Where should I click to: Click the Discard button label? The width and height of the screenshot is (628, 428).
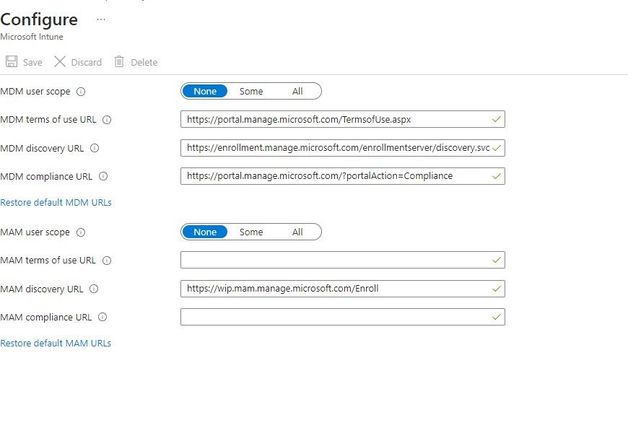point(86,62)
